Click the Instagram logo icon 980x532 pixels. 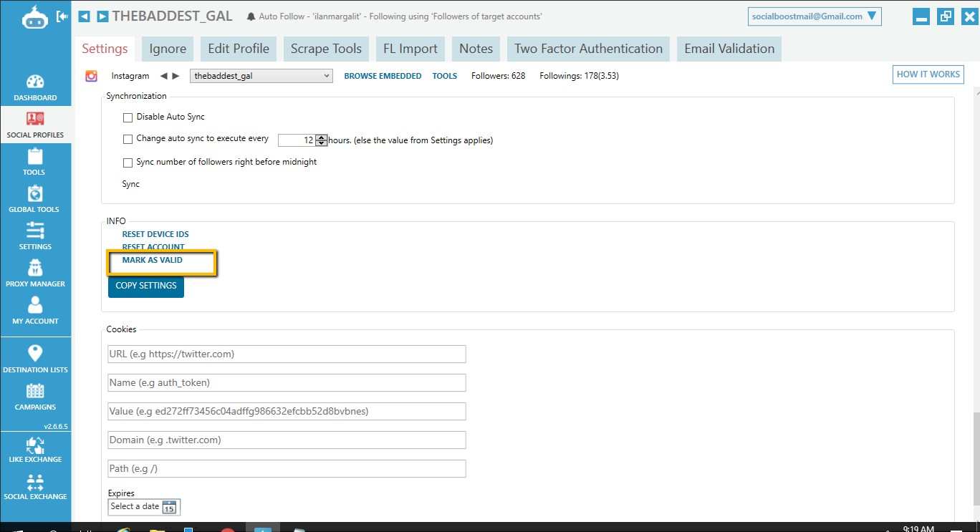[92, 76]
